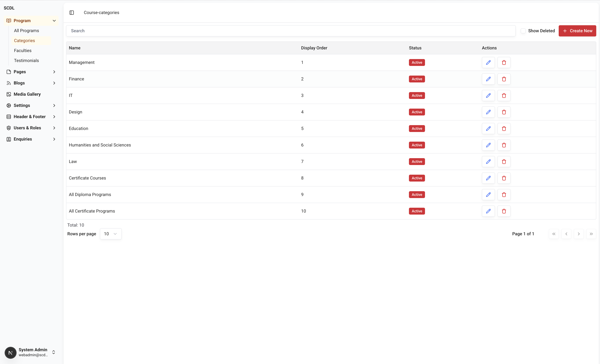Click the Create New button
The width and height of the screenshot is (600, 364).
(577, 31)
